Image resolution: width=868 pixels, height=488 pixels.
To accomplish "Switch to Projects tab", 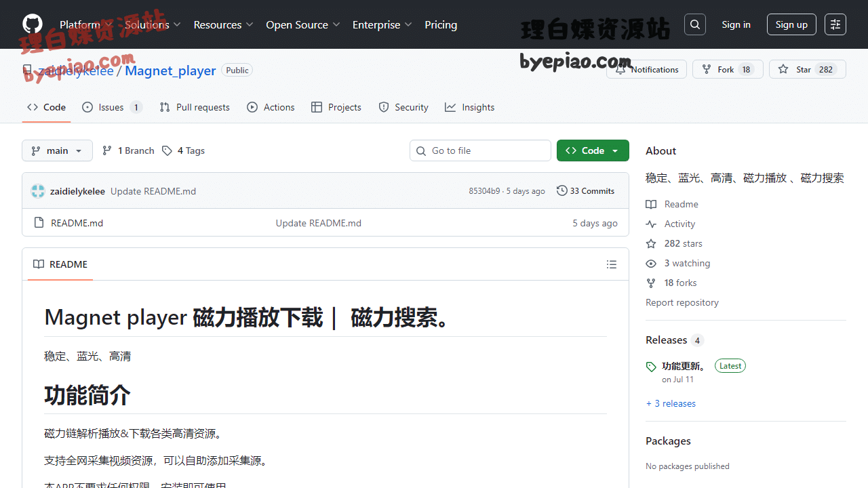I will [336, 107].
